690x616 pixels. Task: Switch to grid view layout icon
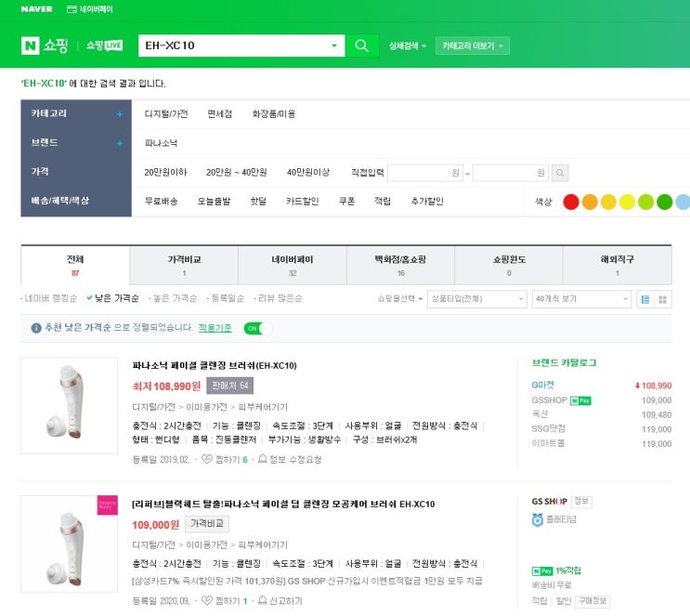point(663,299)
